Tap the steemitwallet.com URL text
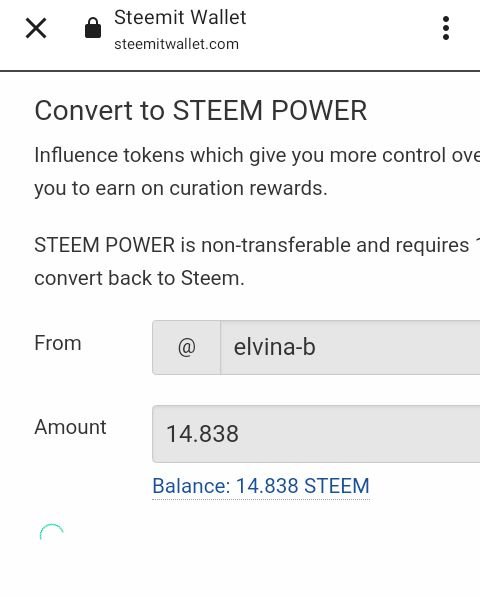The height and width of the screenshot is (597, 480). 177,44
